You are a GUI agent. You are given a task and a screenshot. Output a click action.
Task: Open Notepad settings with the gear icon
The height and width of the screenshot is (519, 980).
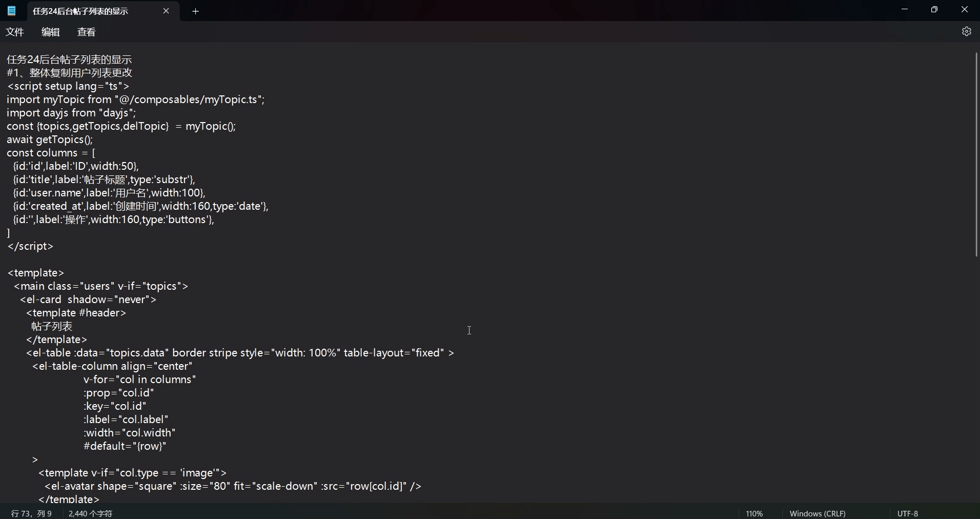pyautogui.click(x=967, y=31)
